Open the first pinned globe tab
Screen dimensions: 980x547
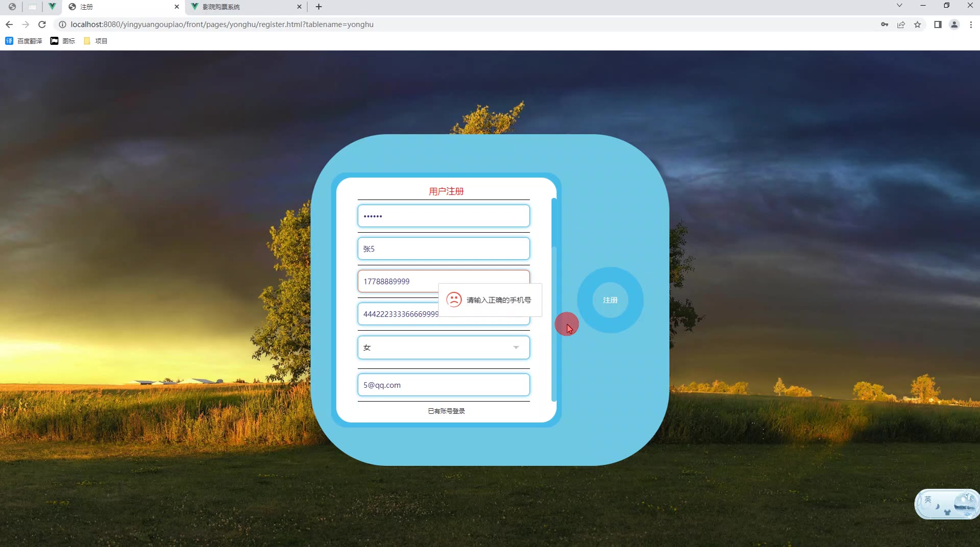[12, 7]
